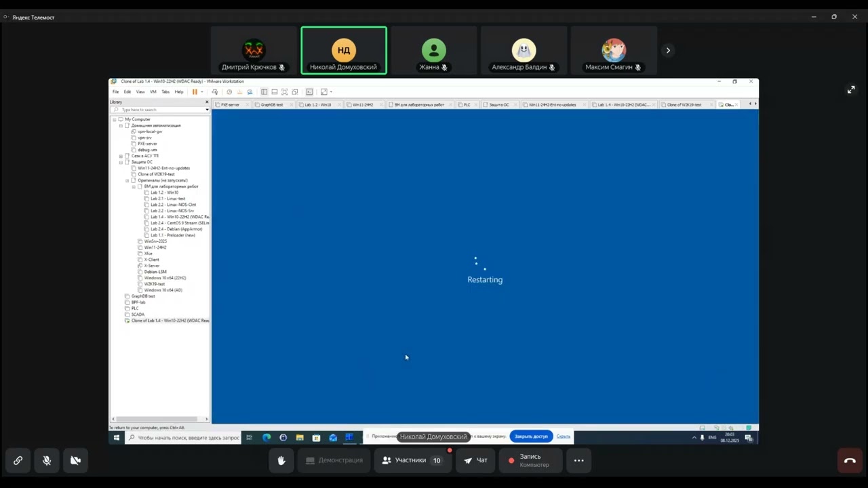Switch to the Clone of W2K19-test tab
Viewport: 868px width, 488px height.
(687, 104)
